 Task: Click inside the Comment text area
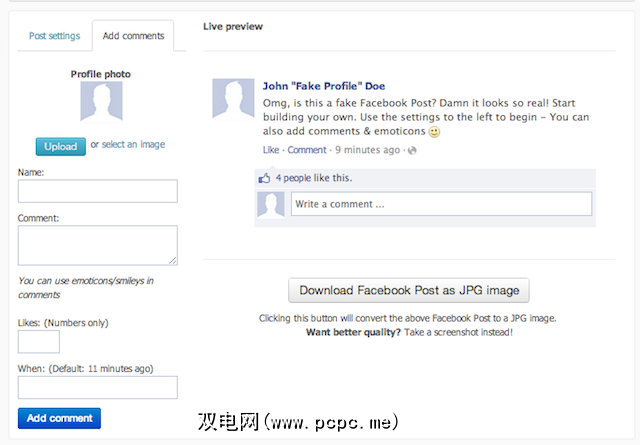tap(98, 245)
